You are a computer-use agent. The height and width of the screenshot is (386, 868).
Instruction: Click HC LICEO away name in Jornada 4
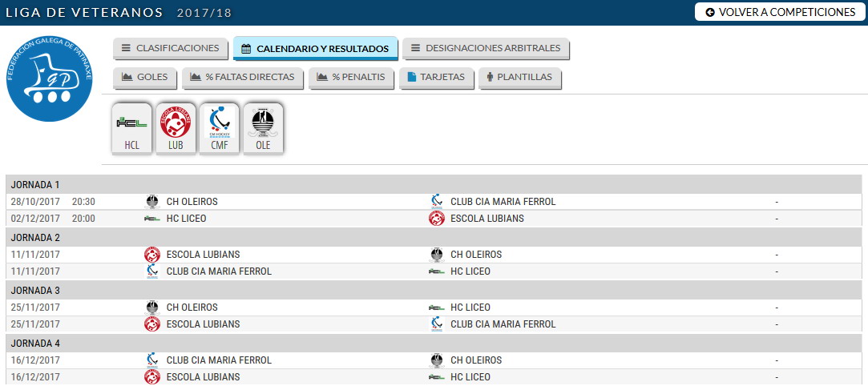tap(470, 377)
